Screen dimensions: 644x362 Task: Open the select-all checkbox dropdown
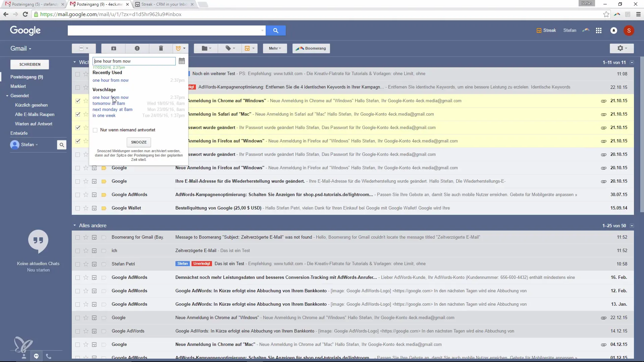(x=84, y=48)
